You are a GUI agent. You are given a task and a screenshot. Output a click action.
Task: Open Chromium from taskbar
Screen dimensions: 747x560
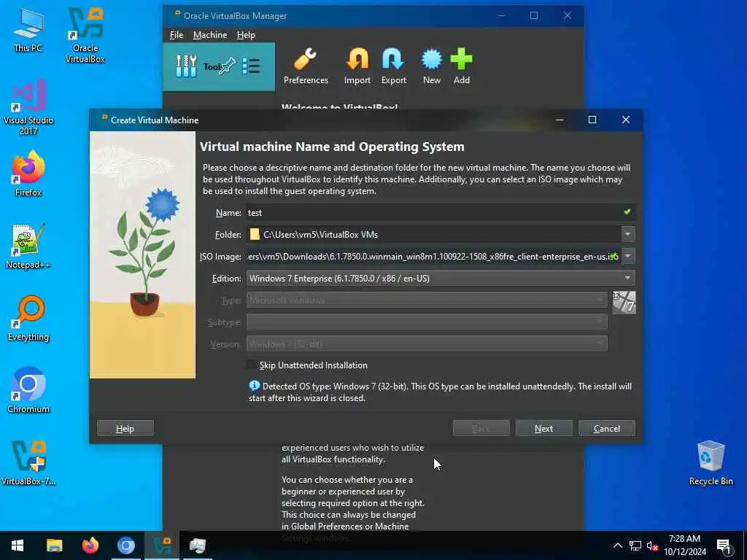[x=125, y=545]
